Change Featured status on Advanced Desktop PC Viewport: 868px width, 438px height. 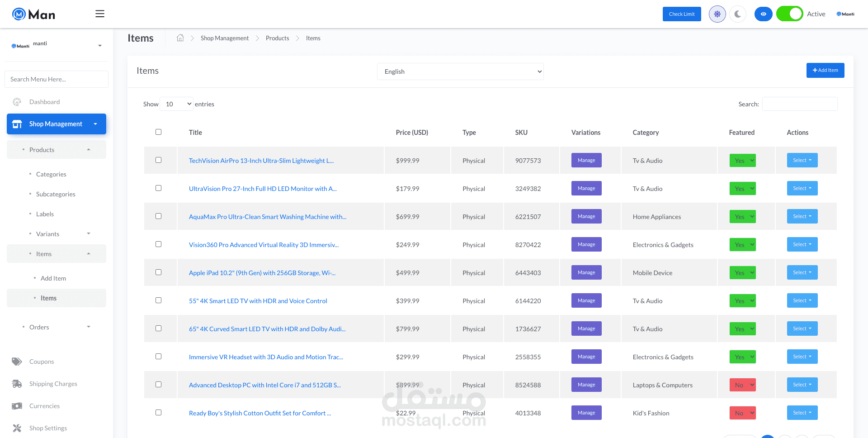click(x=742, y=385)
